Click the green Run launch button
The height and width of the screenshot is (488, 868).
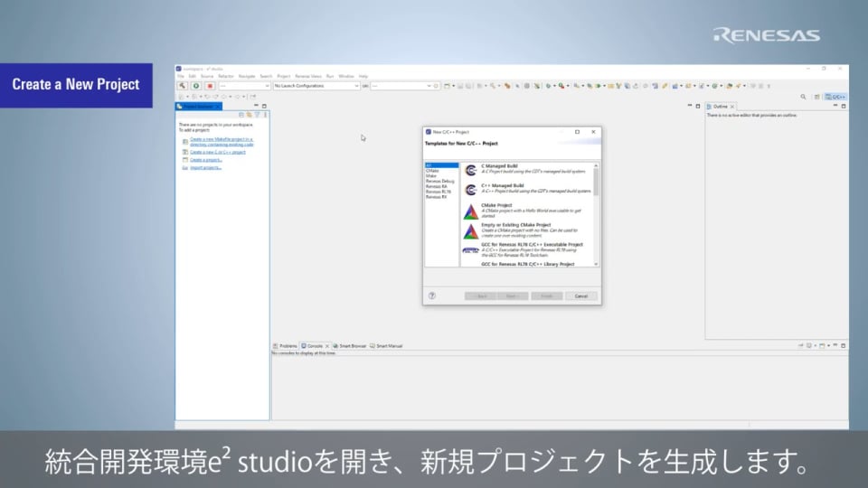point(196,86)
